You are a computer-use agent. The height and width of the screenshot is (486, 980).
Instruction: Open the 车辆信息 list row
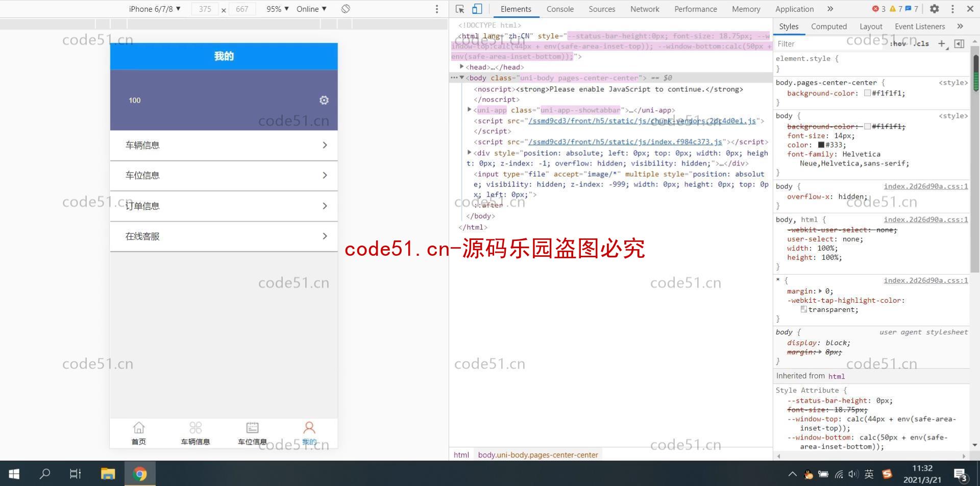pyautogui.click(x=224, y=145)
